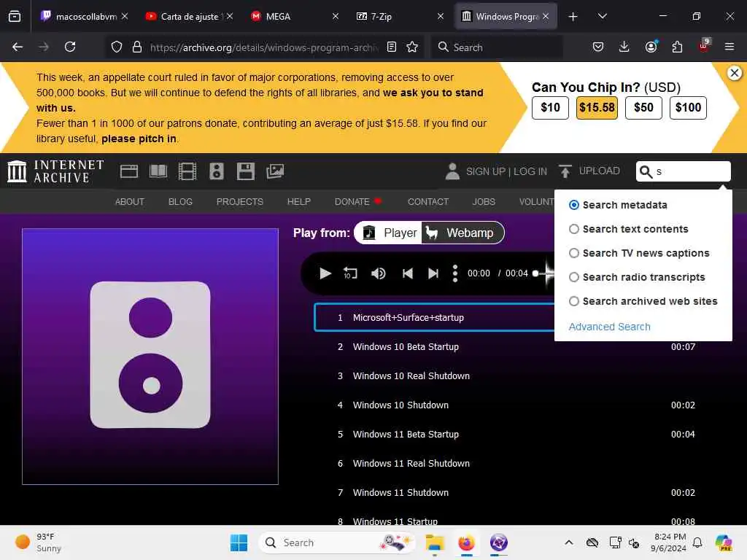
Task: Open the Firefox account icon
Action: (x=651, y=47)
